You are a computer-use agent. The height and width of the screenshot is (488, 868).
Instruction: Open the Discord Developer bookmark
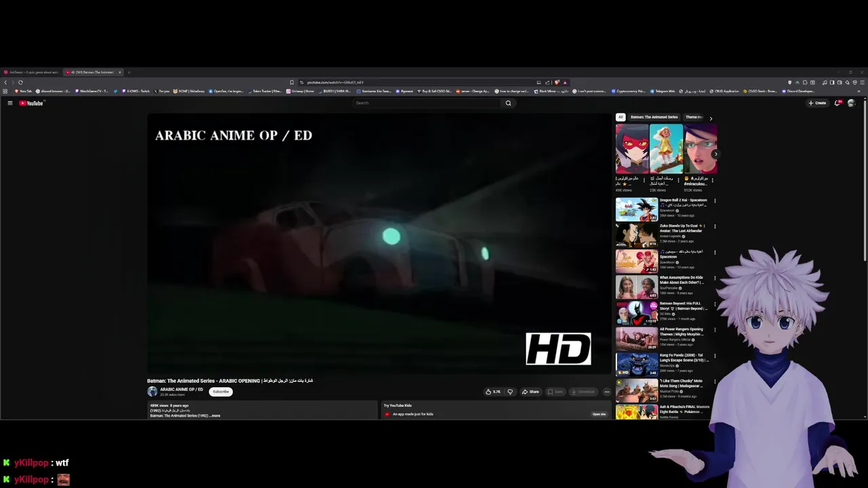[799, 91]
